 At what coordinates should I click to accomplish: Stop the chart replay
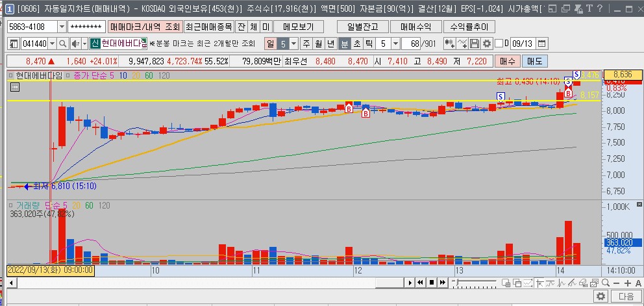point(432,283)
